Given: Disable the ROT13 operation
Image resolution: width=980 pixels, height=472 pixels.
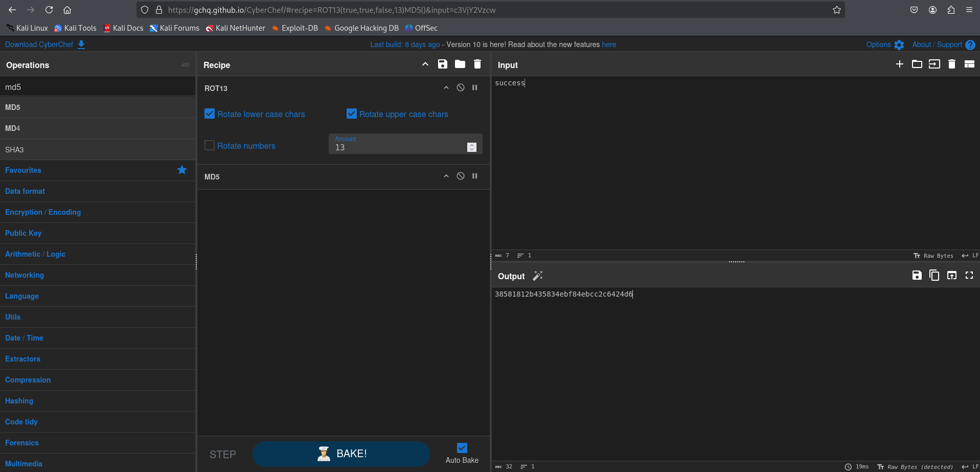Looking at the screenshot, I should 461,87.
